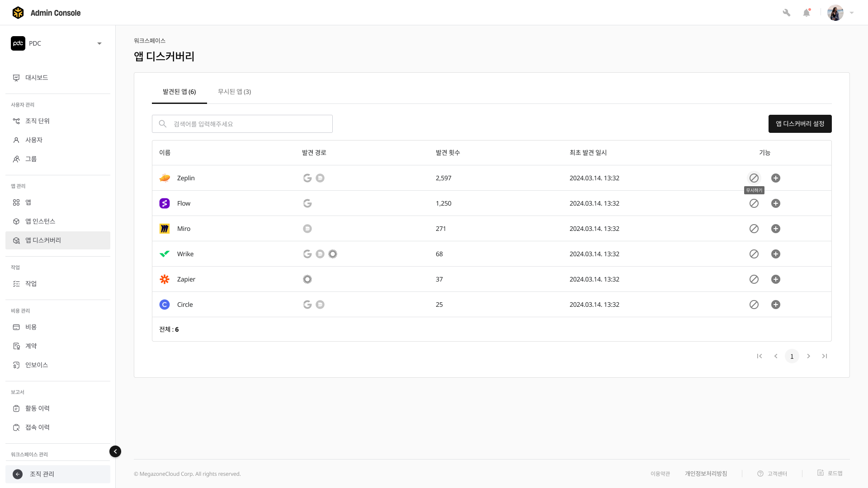Ignore the Miro app
This screenshot has height=488, width=868.
[754, 229]
